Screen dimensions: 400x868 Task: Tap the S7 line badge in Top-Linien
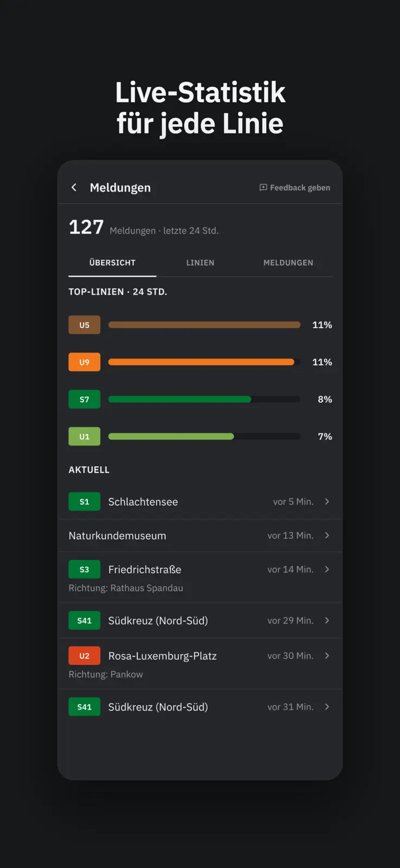(x=85, y=399)
